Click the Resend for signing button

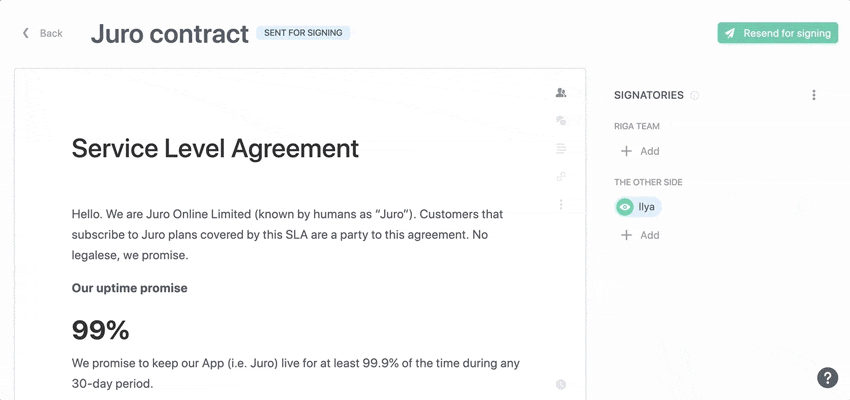point(777,33)
